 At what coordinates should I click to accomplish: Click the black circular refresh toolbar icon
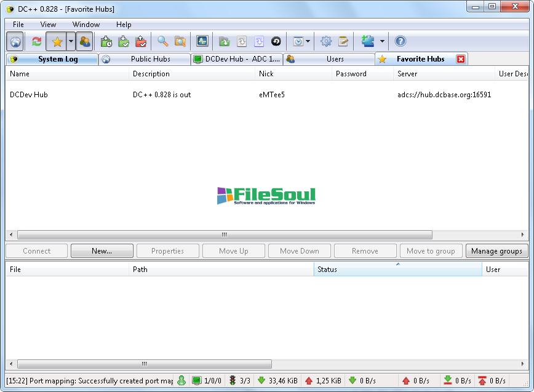coord(276,42)
